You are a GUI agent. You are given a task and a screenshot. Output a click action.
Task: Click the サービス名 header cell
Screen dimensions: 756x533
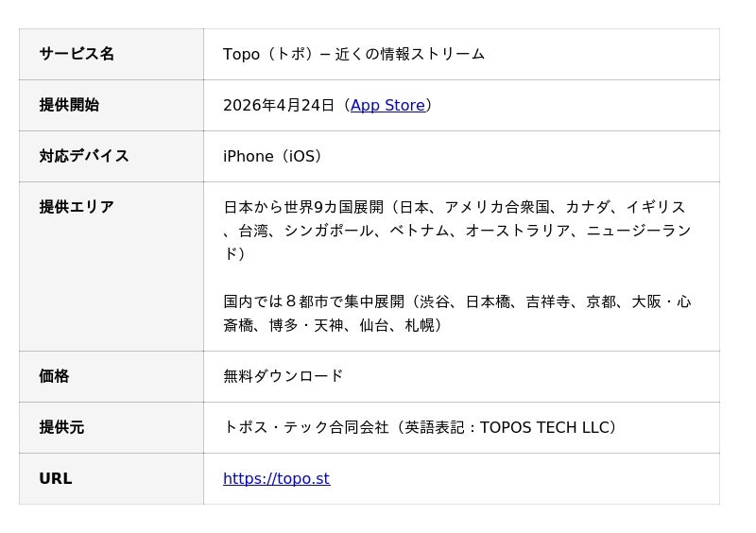tap(77, 55)
